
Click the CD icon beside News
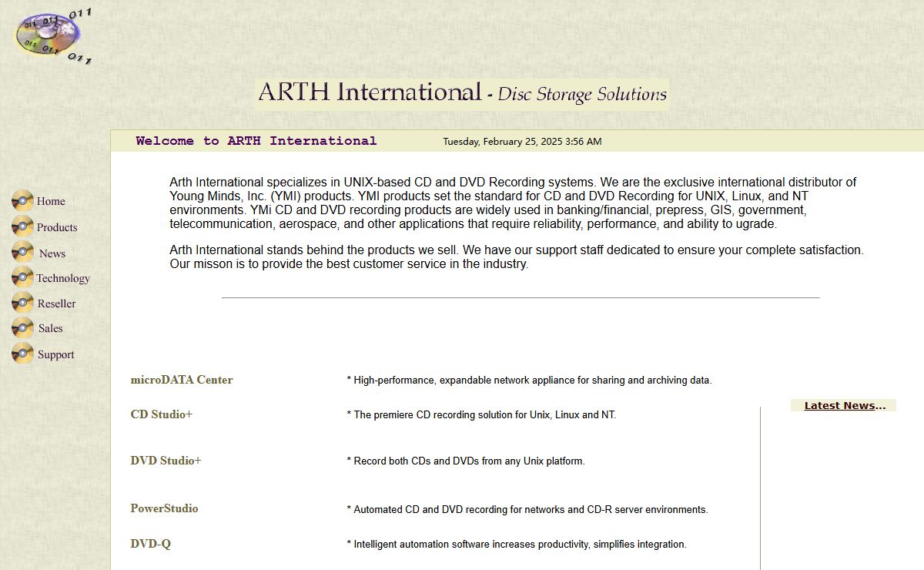click(22, 252)
